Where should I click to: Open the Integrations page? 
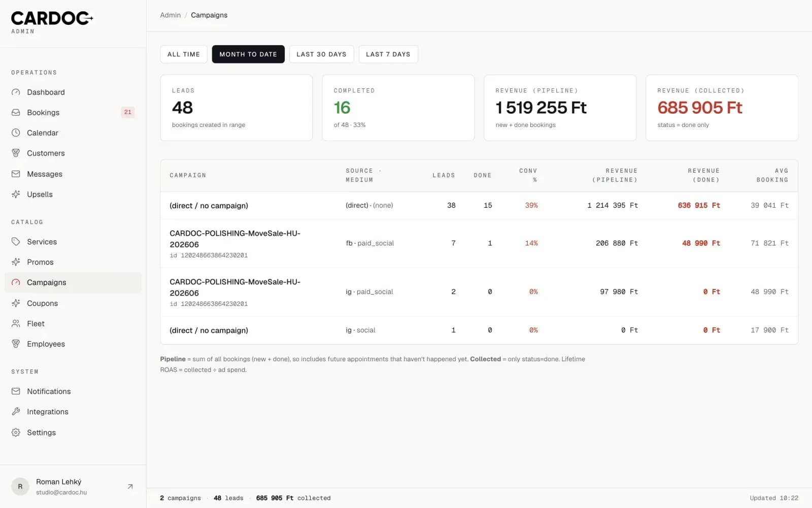click(73, 411)
